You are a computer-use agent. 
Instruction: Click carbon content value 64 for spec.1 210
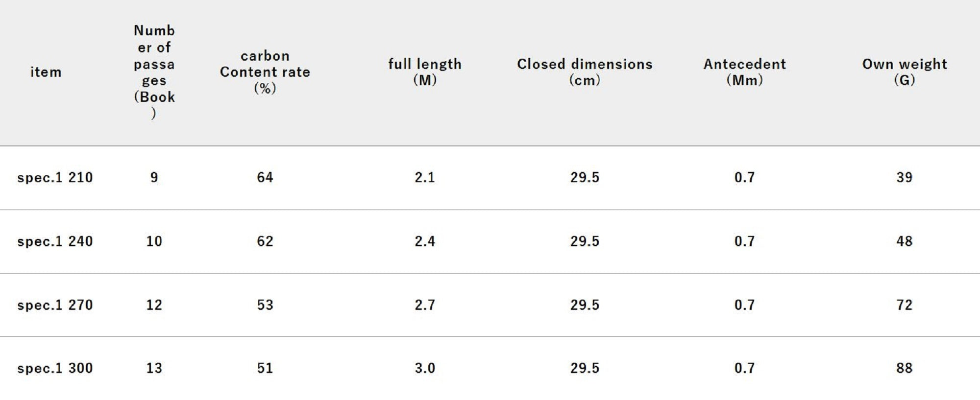(x=265, y=177)
